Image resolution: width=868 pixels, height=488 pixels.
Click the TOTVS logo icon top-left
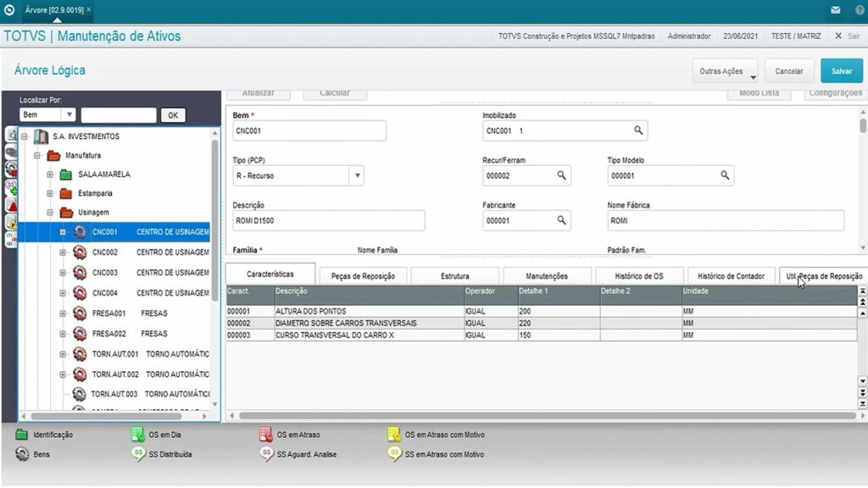pos(8,9)
